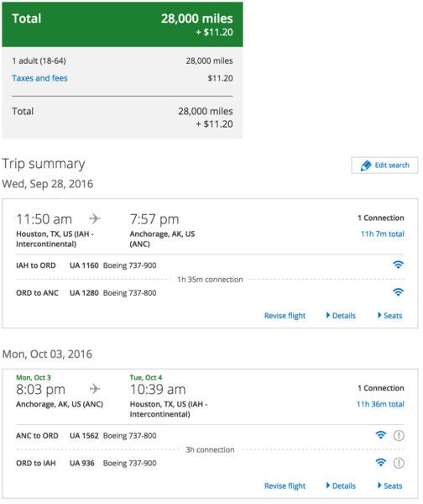423x504 pixels.
Task: Open the Taxes and fees link
Action: tap(39, 78)
